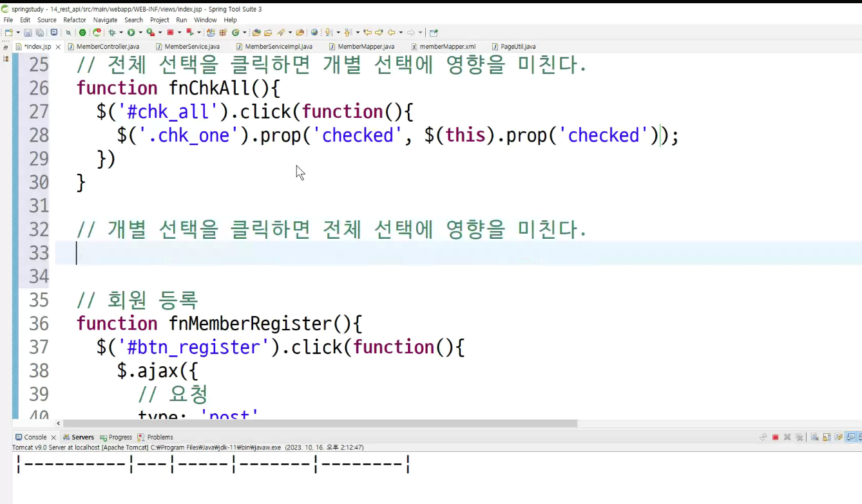The width and height of the screenshot is (862, 504).
Task: Open the web browser globe icon
Action: 314,32
